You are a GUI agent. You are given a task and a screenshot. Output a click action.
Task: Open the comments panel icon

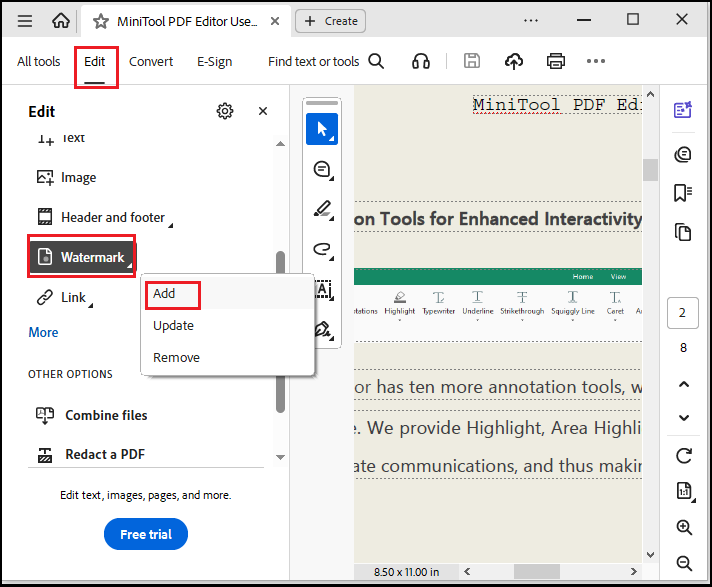pyautogui.click(x=682, y=155)
